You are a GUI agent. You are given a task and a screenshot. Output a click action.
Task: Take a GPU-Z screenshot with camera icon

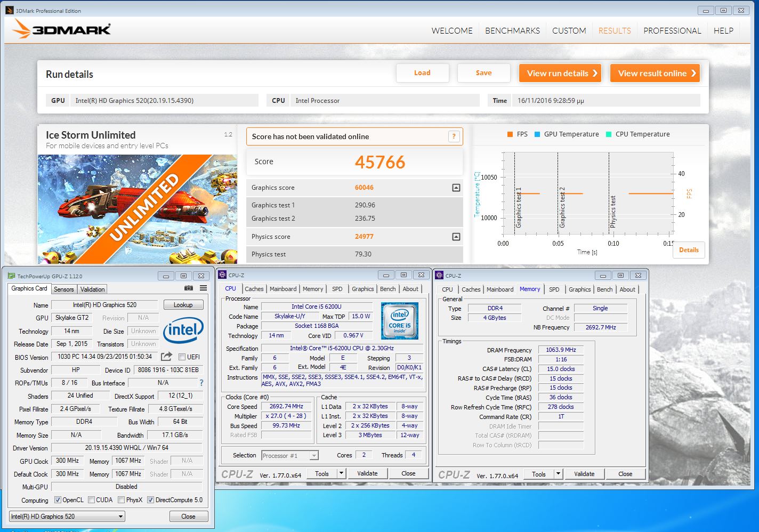coord(189,288)
